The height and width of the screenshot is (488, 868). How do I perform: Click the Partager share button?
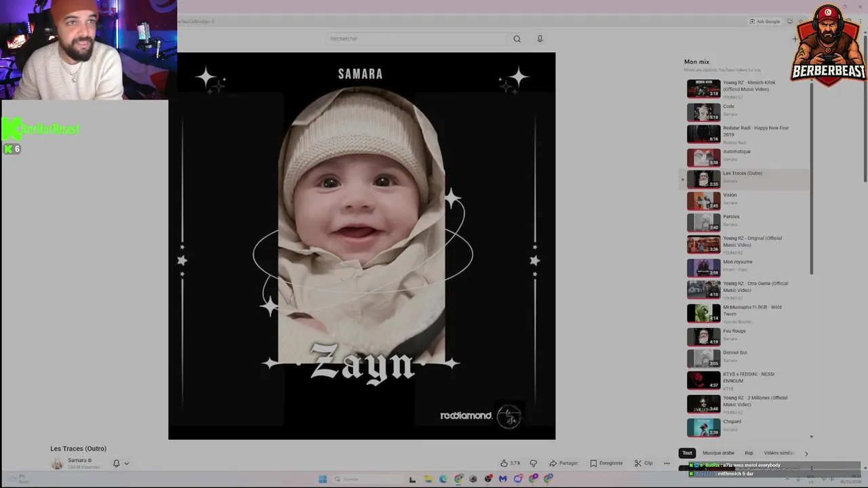pos(564,463)
